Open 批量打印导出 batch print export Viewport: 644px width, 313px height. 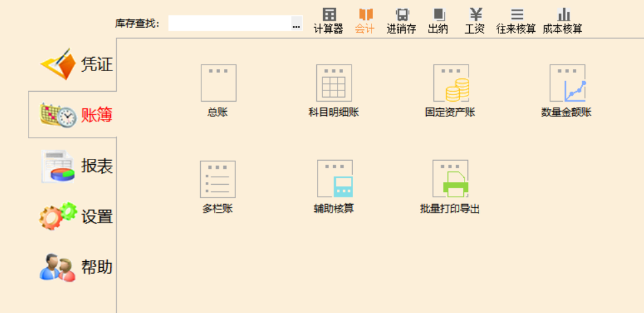coord(450,187)
